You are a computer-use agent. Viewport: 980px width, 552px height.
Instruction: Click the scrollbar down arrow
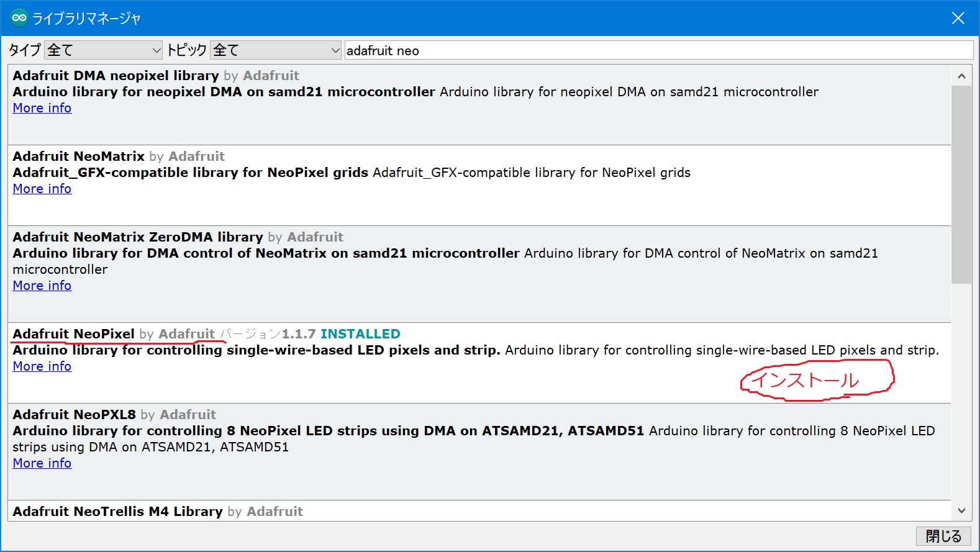coord(961,511)
